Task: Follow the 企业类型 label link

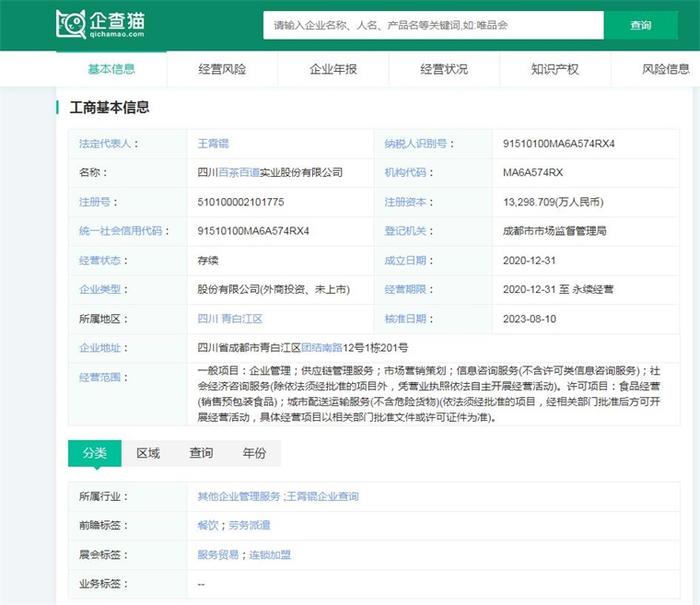Action: click(100, 289)
